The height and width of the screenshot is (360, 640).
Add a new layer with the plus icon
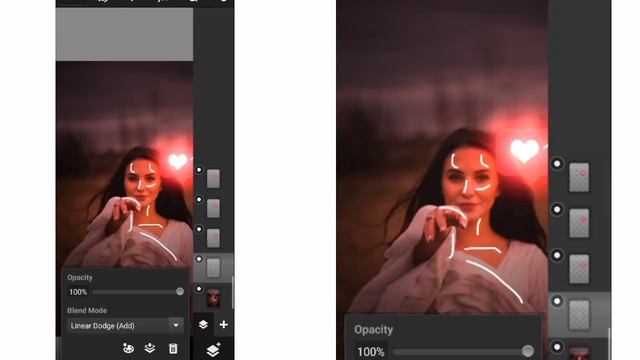pyautogui.click(x=224, y=324)
